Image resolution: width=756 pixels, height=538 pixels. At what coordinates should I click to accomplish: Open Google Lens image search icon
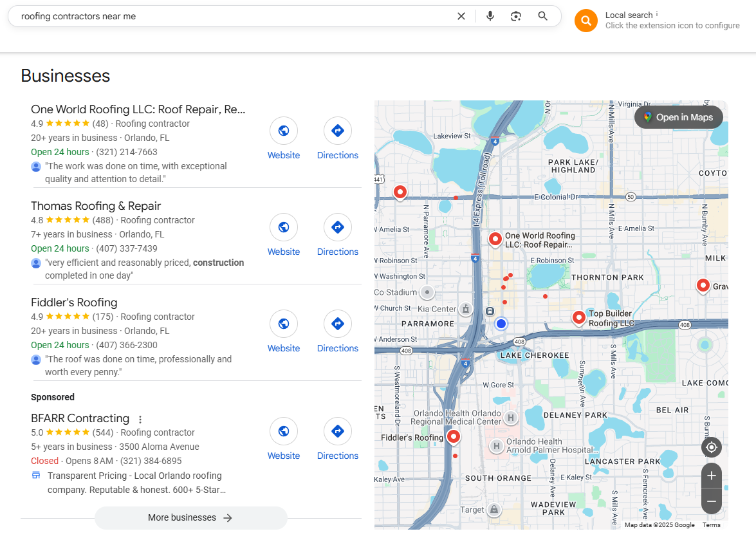pos(516,16)
